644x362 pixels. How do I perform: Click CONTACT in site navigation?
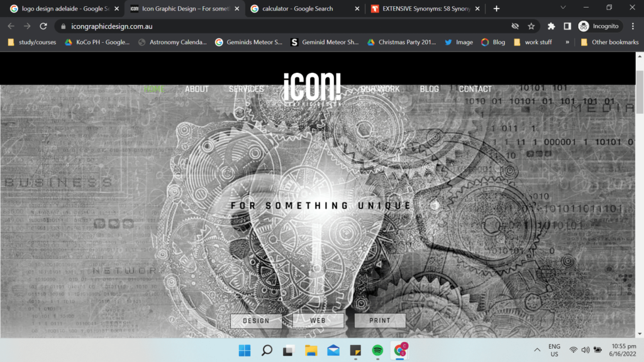pos(475,89)
